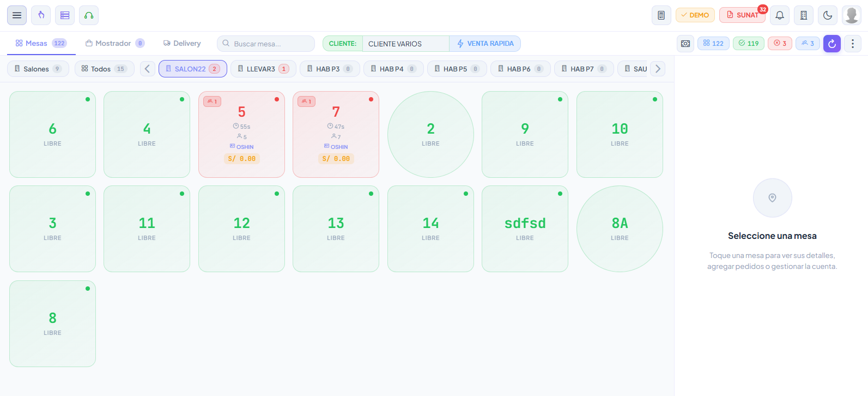Select the round table 2
The image size is (868, 396).
click(430, 134)
